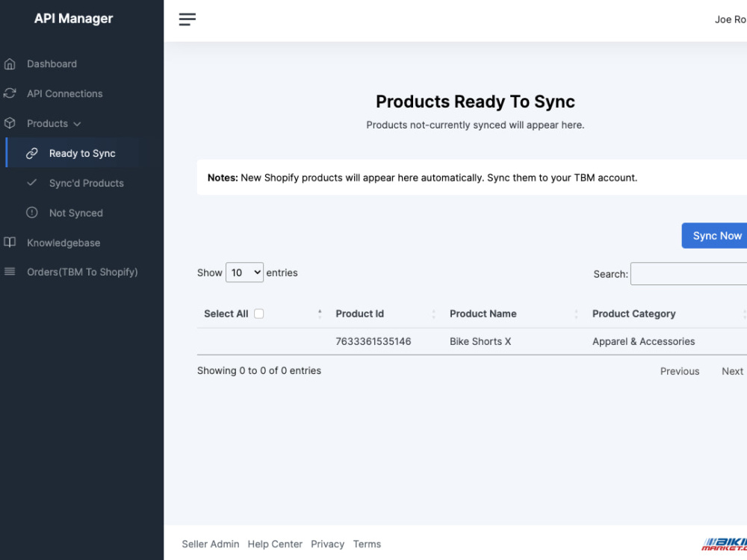Collapse the Products submenu chevron
Image resolution: width=747 pixels, height=560 pixels.
pyautogui.click(x=77, y=124)
